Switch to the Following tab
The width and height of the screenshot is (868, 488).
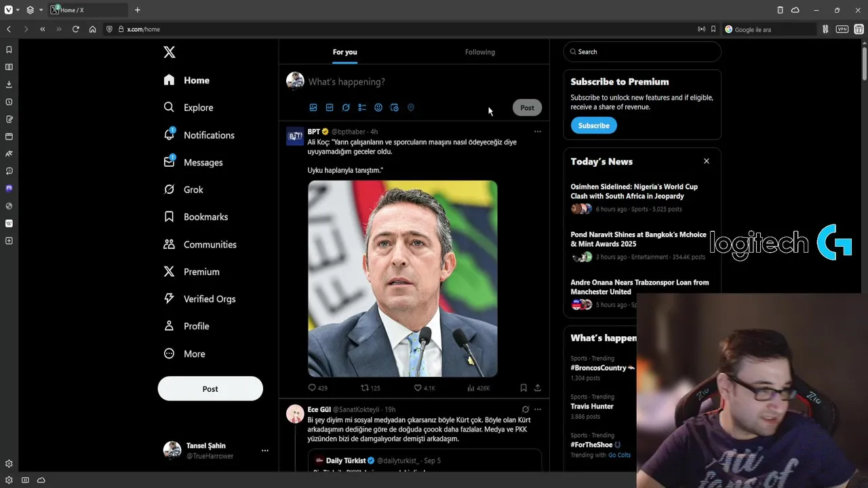[x=480, y=52]
